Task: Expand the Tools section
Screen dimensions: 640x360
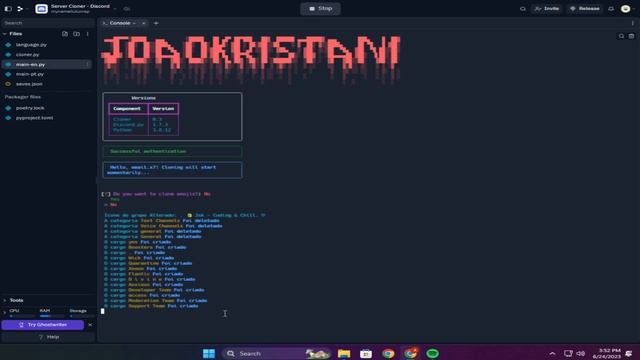Action: coord(4,300)
